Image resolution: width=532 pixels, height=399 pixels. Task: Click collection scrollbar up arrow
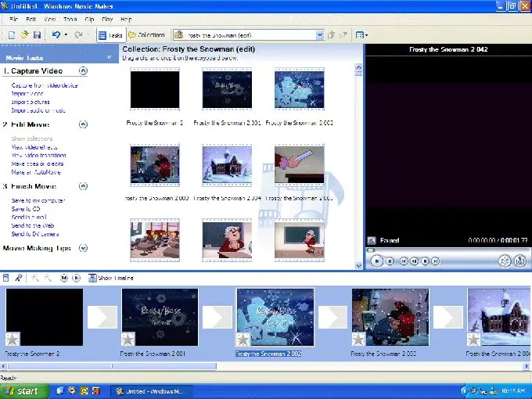tap(358, 67)
